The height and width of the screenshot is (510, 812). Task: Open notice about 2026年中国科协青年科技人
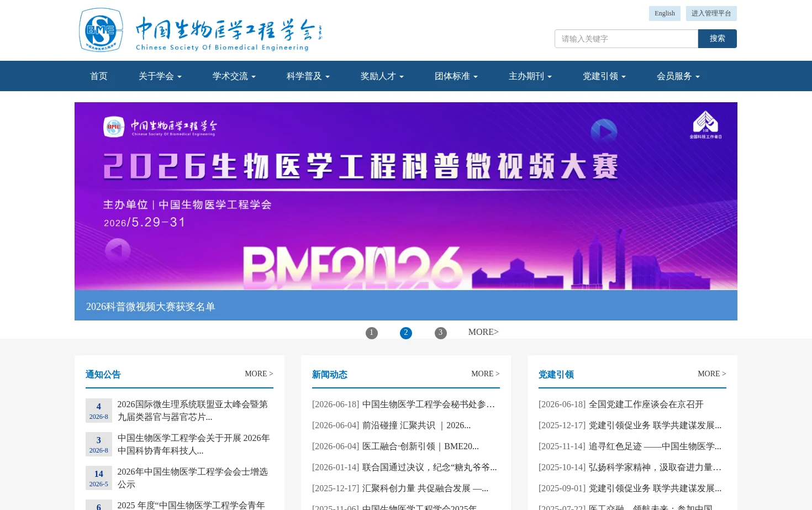coord(194,444)
